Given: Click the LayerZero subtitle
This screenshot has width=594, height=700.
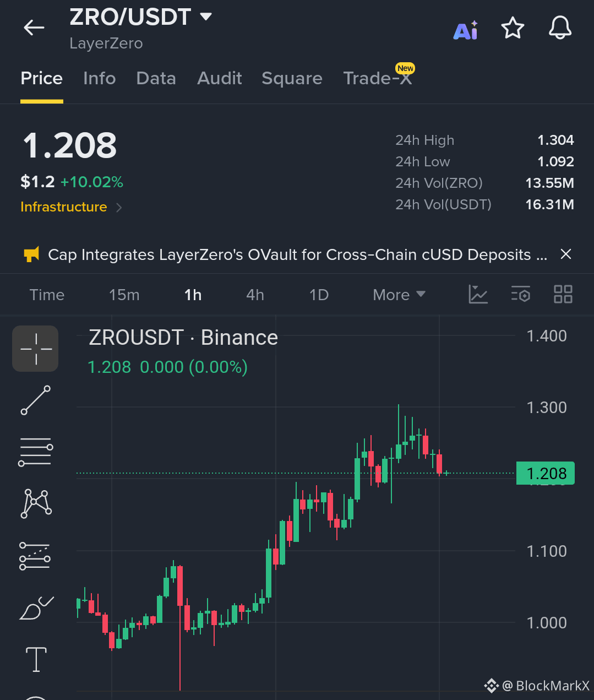Looking at the screenshot, I should (106, 44).
